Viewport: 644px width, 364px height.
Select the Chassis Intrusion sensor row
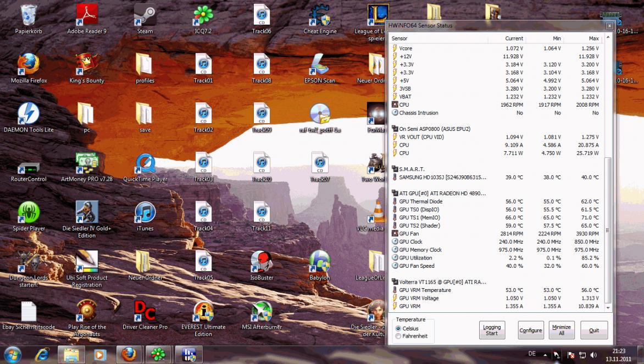496,113
